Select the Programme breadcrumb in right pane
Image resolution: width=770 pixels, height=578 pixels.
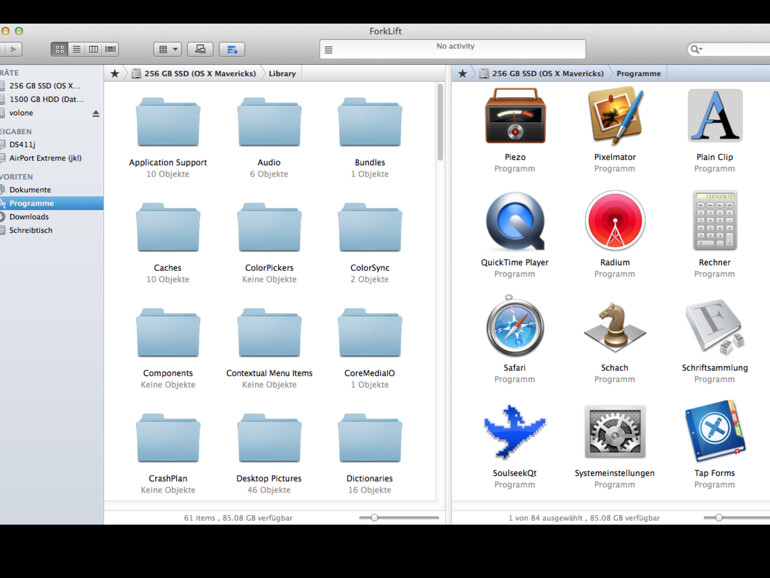pyautogui.click(x=638, y=73)
